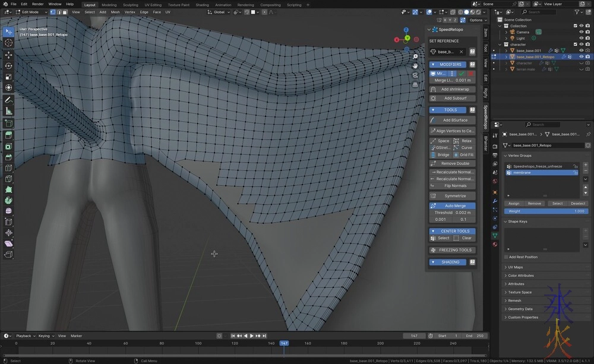The height and width of the screenshot is (364, 594).
Task: Enable the Add Rest Position checkbox
Action: coord(507,257)
